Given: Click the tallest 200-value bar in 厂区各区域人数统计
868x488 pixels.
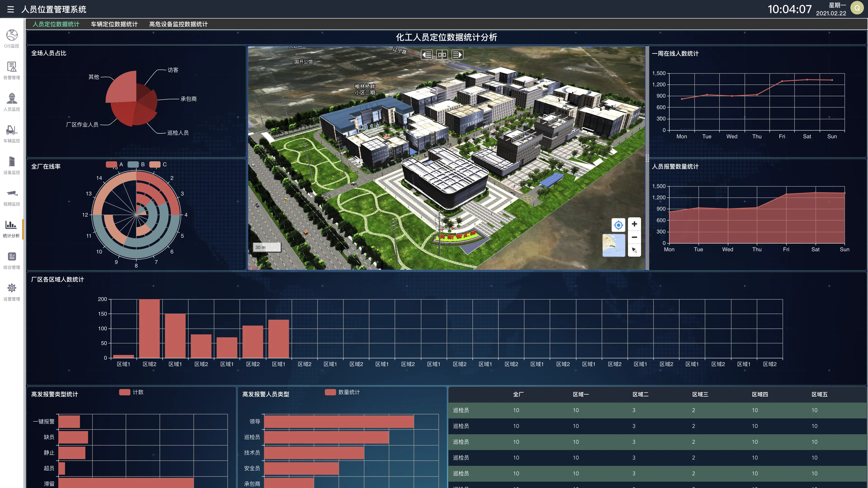Looking at the screenshot, I should 149,329.
